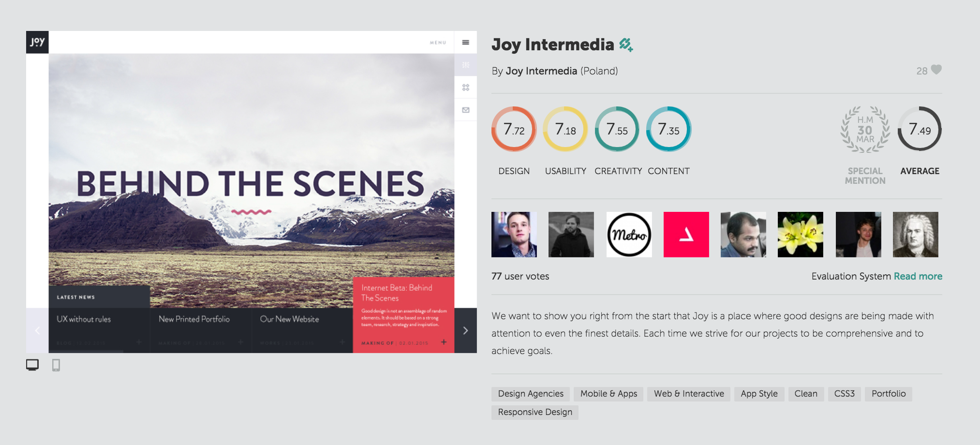This screenshot has height=445, width=980.
Task: Open bearded juror grayscale avatar
Action: [571, 235]
